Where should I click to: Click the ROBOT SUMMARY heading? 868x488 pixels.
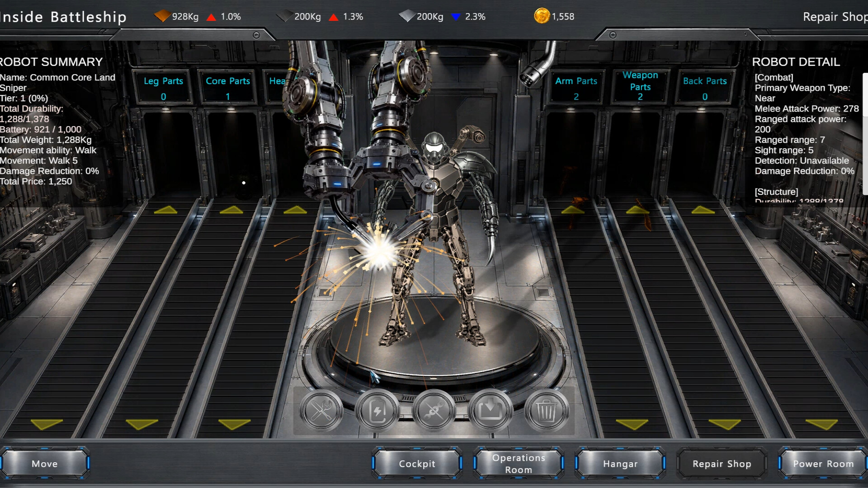coord(51,62)
